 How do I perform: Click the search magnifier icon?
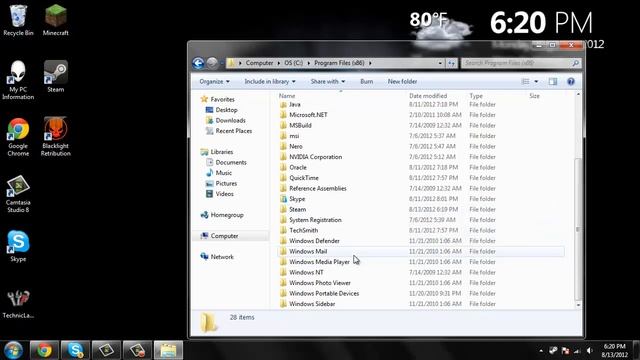click(576, 63)
